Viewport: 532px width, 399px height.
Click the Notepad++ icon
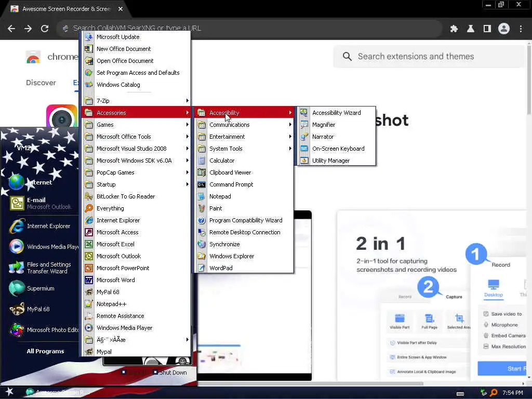89,303
